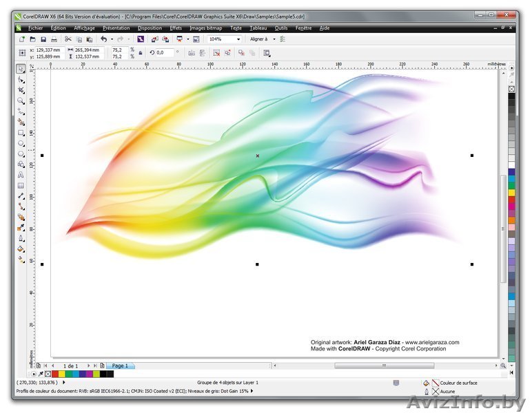Viewport: 532px width, 413px height.
Task: Open the undo history dropdown arrow
Action: (112, 39)
